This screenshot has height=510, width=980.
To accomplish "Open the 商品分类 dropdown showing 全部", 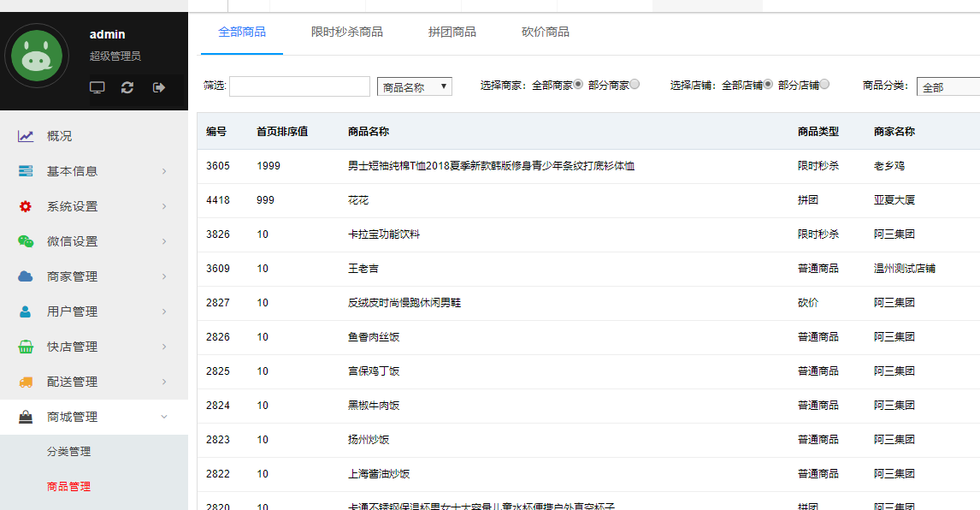I will [949, 86].
